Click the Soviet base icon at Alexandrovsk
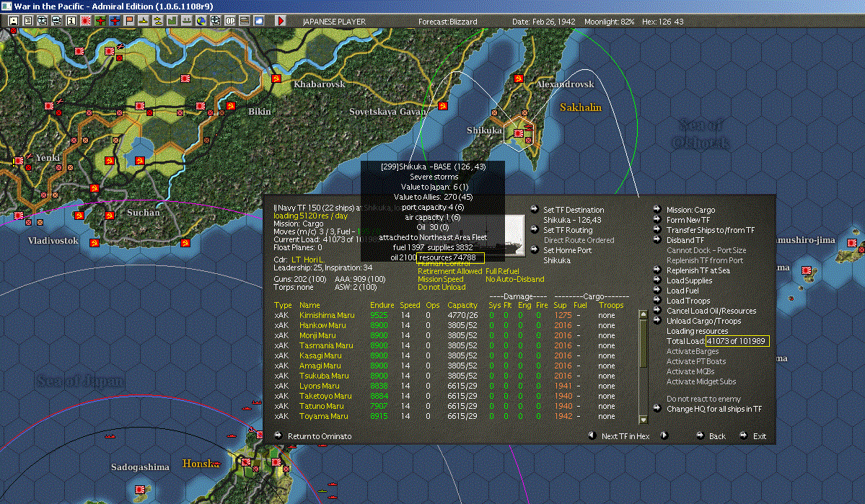 click(x=518, y=79)
